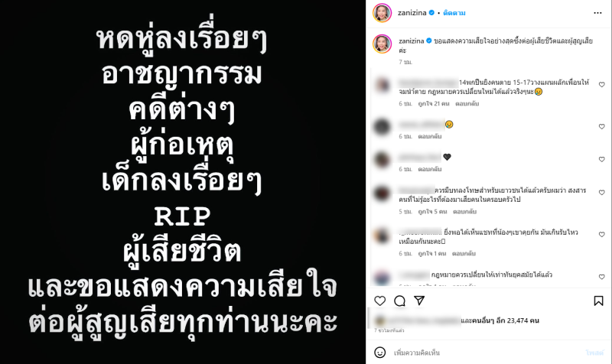Open the emoji picker in the comment box
The image size is (612, 364).
point(379,353)
